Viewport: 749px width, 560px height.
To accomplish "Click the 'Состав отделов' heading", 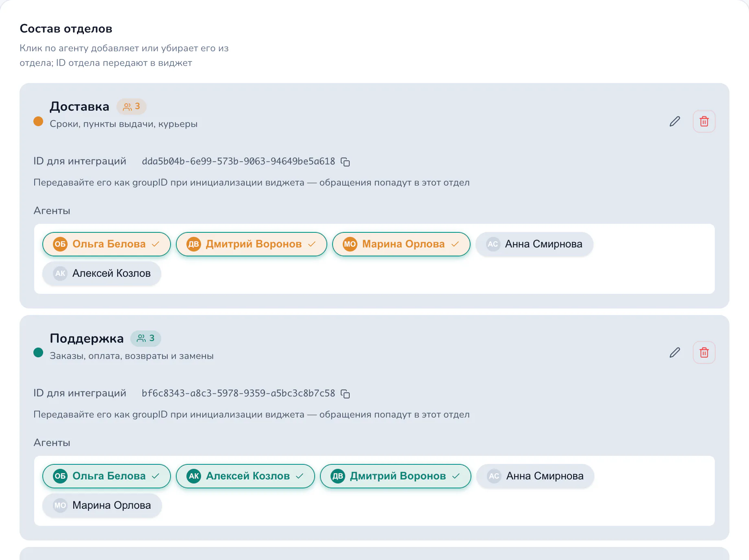I will click(x=66, y=29).
